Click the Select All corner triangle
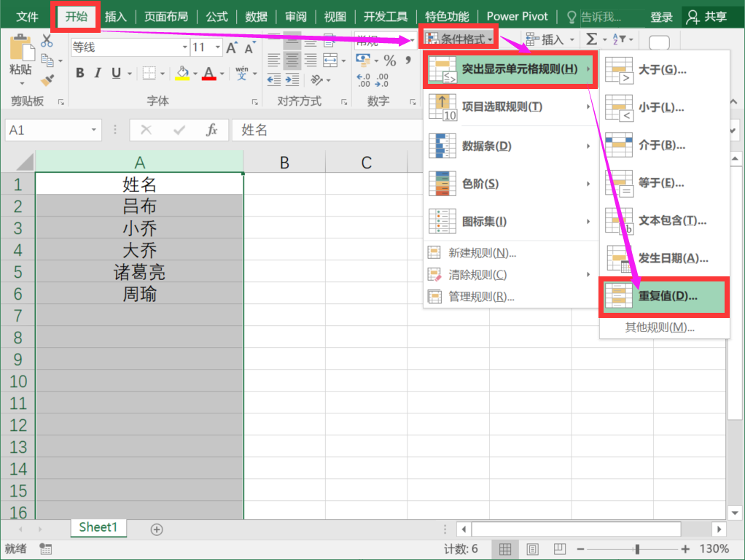 (24, 162)
